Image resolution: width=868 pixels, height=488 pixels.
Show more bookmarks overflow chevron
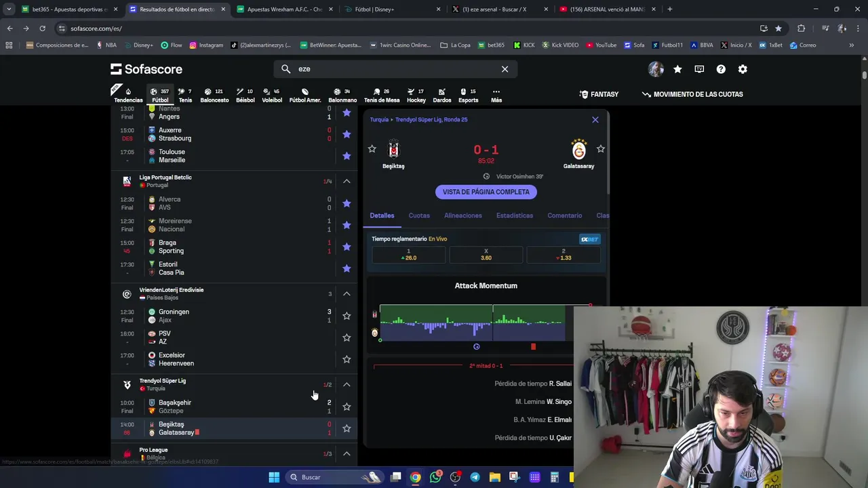(851, 45)
